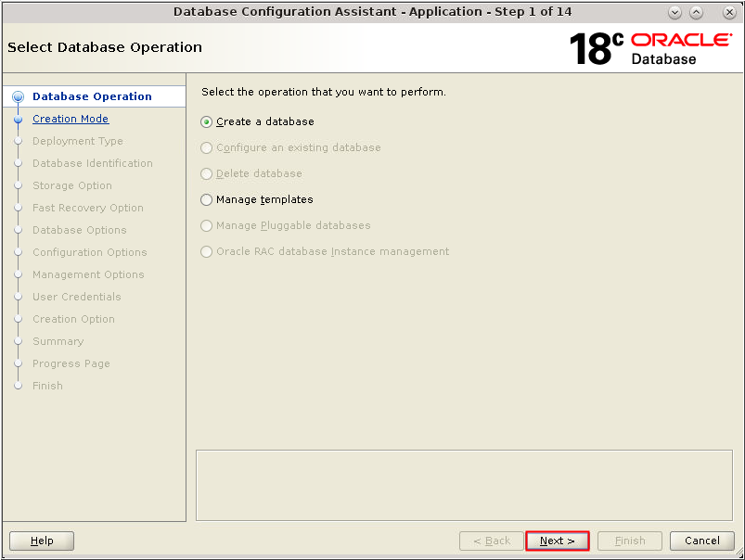Image resolution: width=745 pixels, height=560 pixels.
Task: Click the Configuration Options step label
Action: tap(90, 252)
